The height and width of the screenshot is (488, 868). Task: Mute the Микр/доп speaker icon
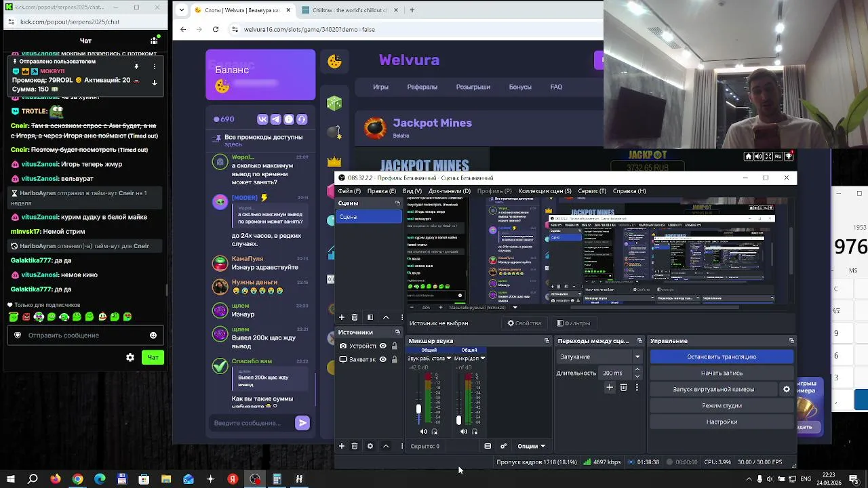464,432
